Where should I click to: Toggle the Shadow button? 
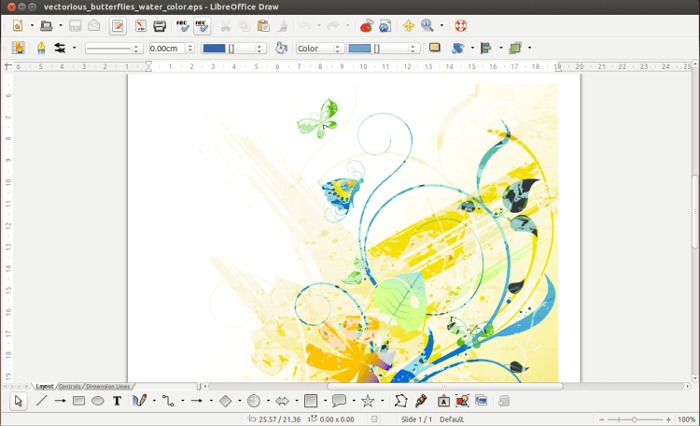(x=435, y=48)
